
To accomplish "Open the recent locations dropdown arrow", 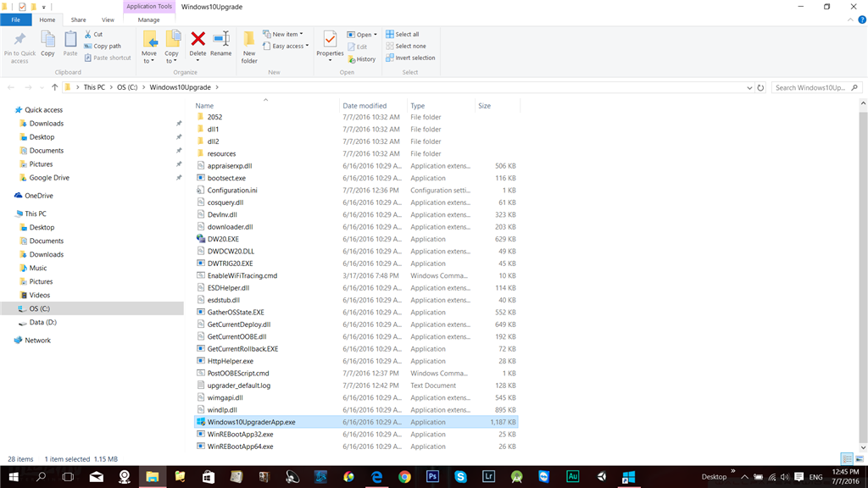I will click(42, 87).
